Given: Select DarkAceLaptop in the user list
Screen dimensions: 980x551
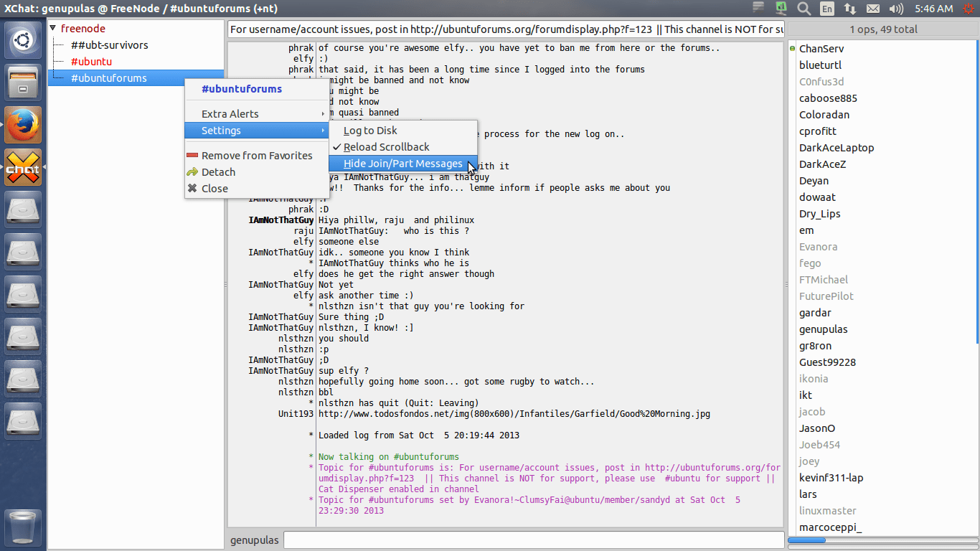Looking at the screenshot, I should click(x=837, y=148).
